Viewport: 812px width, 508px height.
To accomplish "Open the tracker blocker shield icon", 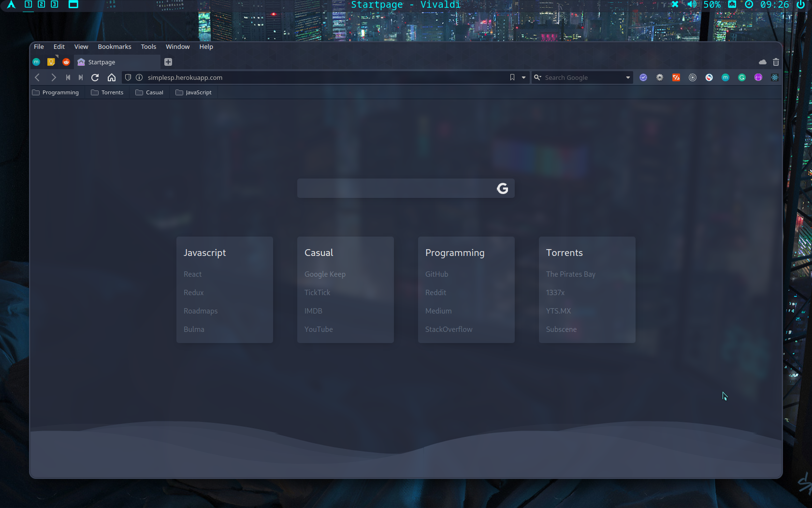I will (x=128, y=77).
